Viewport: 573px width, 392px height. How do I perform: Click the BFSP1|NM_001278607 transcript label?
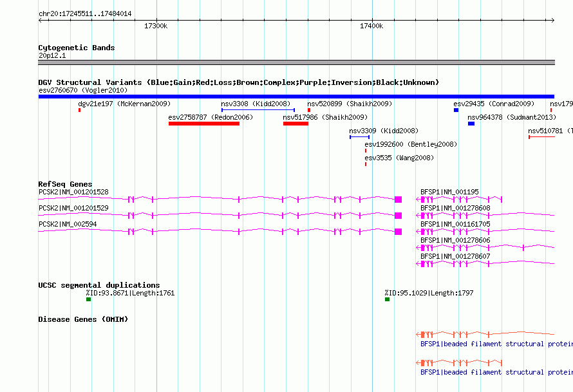coord(455,256)
